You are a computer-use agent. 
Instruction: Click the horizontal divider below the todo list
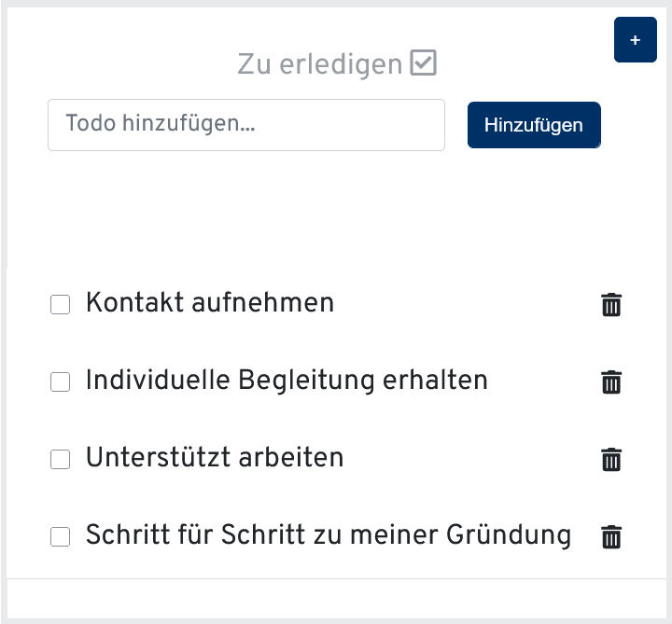(x=337, y=578)
